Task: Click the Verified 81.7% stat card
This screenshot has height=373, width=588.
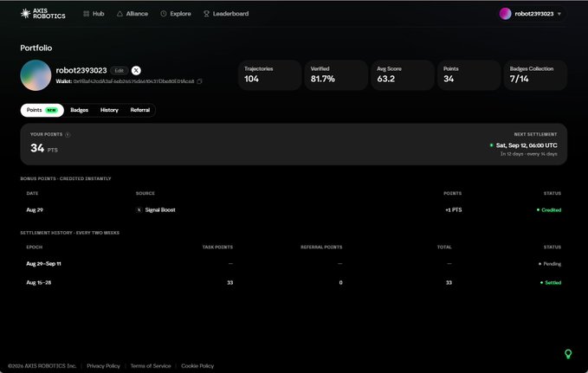Action: coord(336,75)
